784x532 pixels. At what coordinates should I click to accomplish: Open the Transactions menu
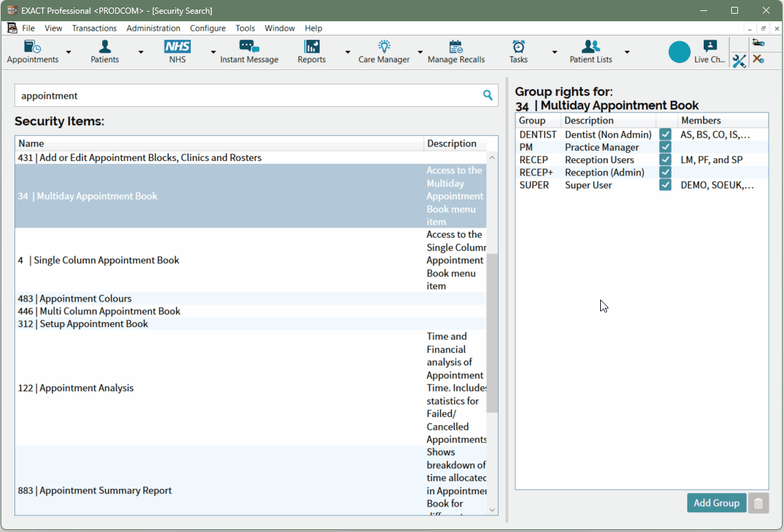point(94,28)
